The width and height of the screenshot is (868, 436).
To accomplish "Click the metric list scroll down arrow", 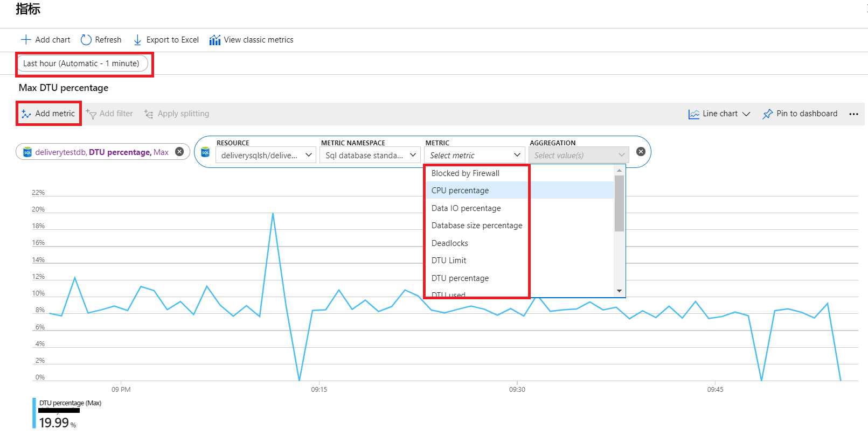I will [619, 291].
